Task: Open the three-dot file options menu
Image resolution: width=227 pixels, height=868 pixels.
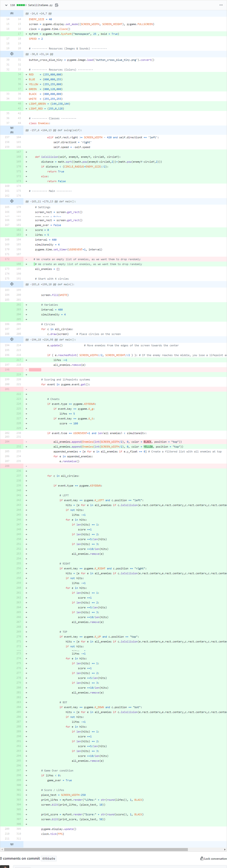Action: coord(221,5)
